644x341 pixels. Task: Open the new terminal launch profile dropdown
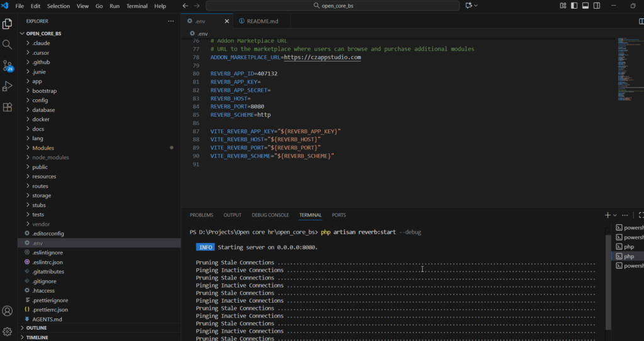pos(616,215)
